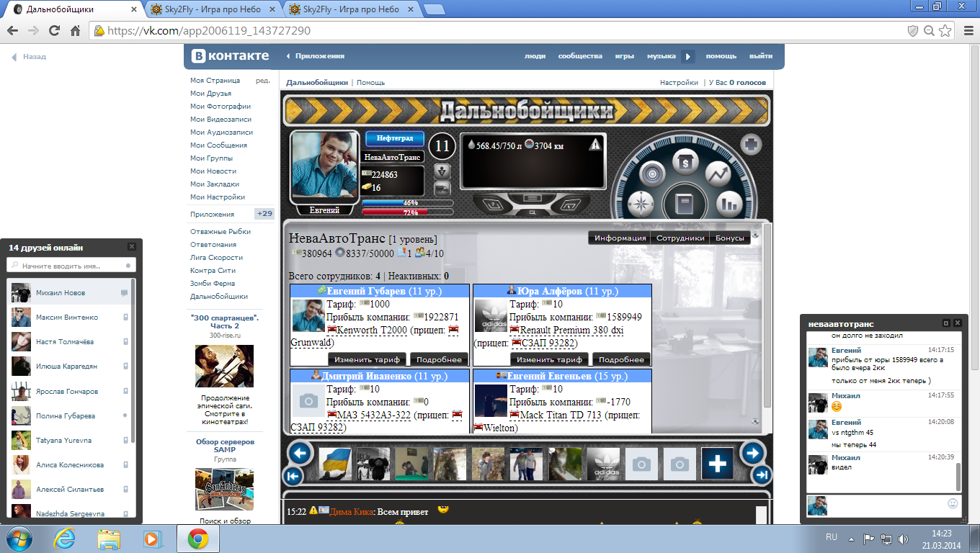Click the red 72% progress bar
Viewport: 980px width, 553px height.
(x=408, y=212)
